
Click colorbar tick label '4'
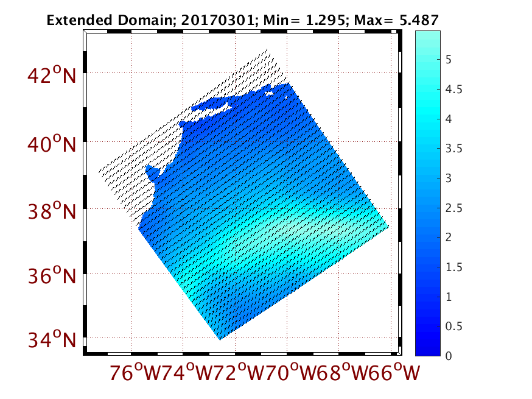coord(449,119)
